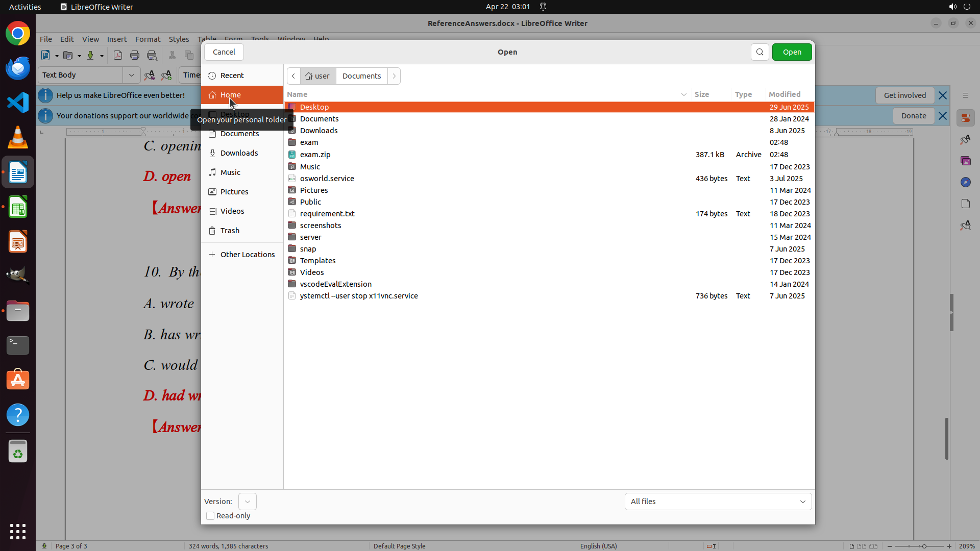The width and height of the screenshot is (980, 551).
Task: Open the Insert menu
Action: [117, 39]
